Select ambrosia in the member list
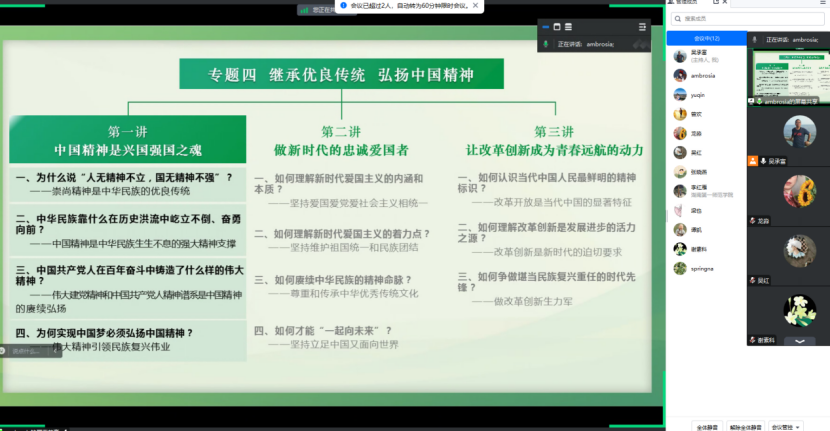Viewport: 830px width, 431px height. [706, 75]
